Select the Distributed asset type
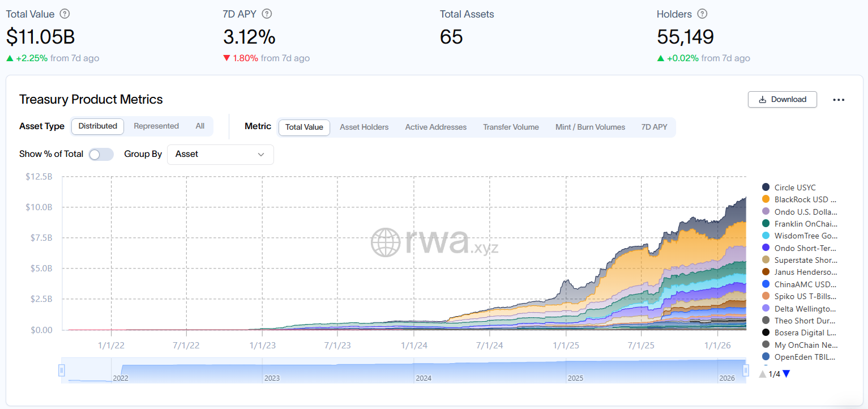Screen dimensions: 868x409 coord(97,126)
